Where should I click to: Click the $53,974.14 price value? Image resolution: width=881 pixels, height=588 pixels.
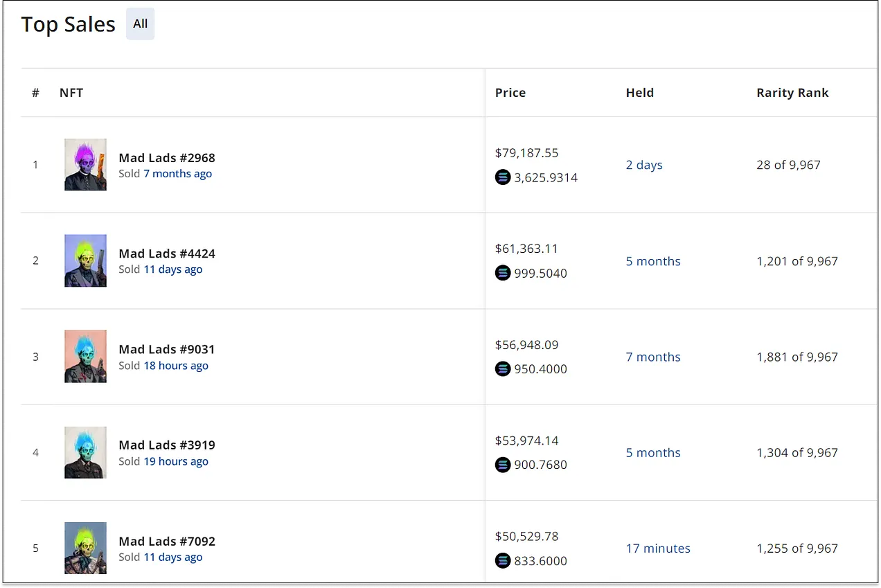(x=526, y=440)
